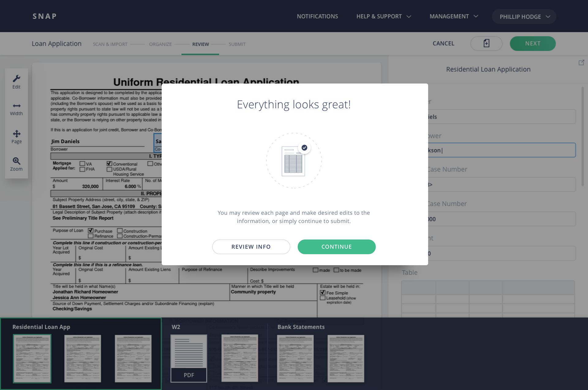Open Notifications in the top bar

pyautogui.click(x=317, y=16)
